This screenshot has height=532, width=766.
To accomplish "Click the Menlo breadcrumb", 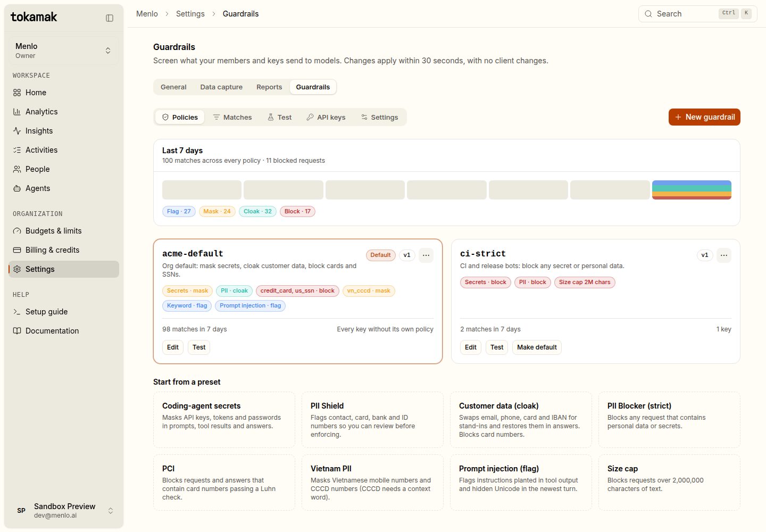I will tap(147, 14).
